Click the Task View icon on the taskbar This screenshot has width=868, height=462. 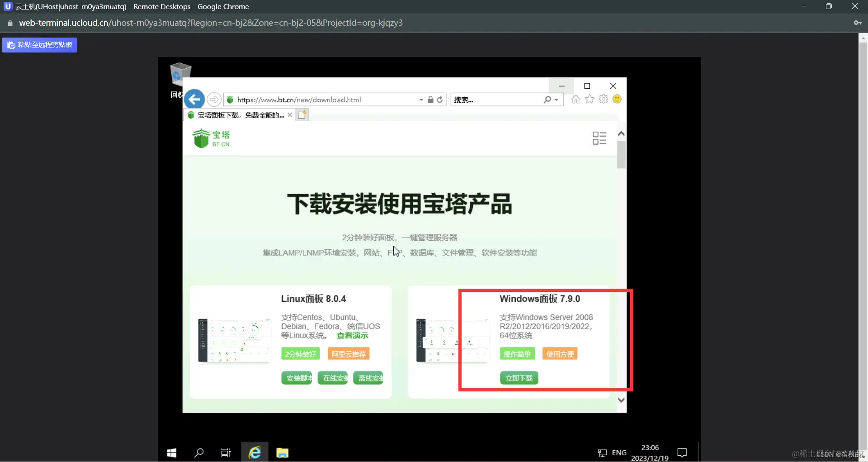pos(226,452)
